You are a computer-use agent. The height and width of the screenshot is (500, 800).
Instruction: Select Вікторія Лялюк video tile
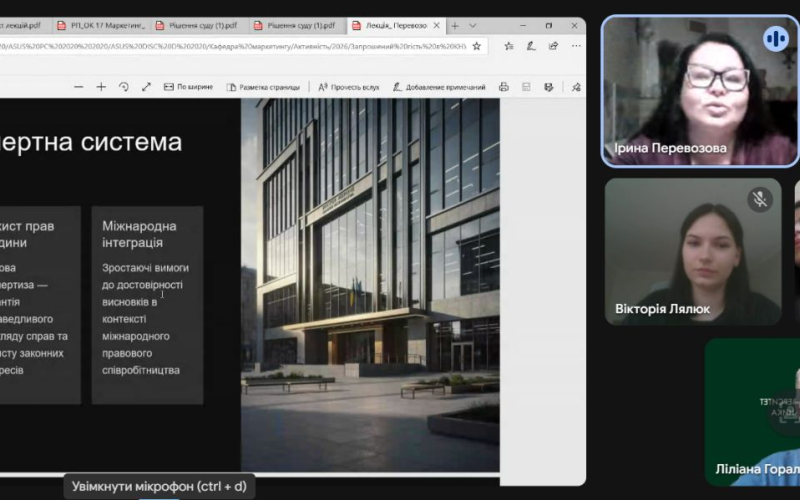click(692, 251)
